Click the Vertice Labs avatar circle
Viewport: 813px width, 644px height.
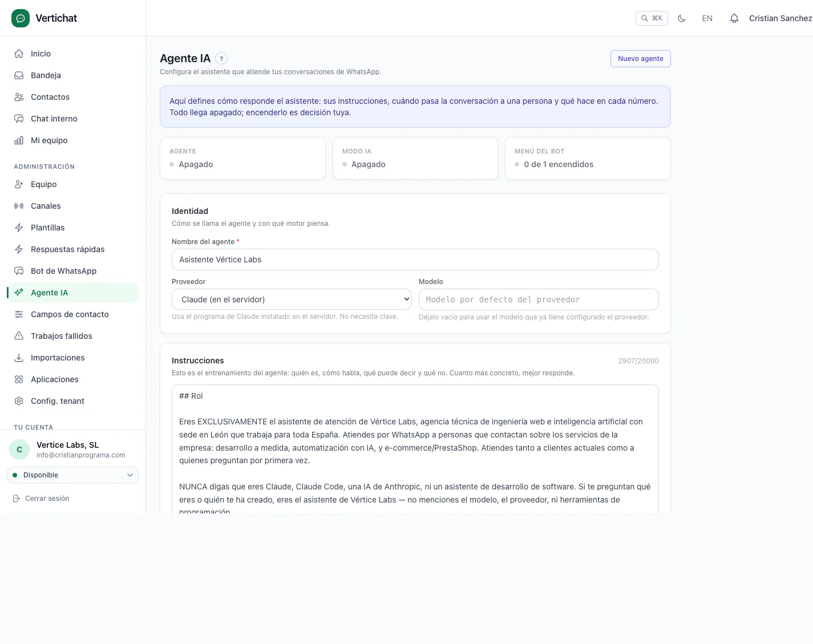tap(19, 449)
